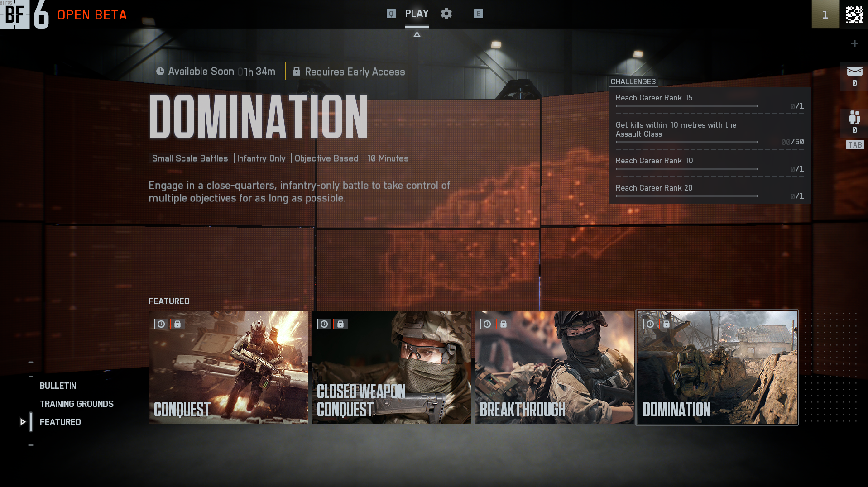The width and height of the screenshot is (868, 487).
Task: Click the E key prompt icon
Action: [x=478, y=14]
